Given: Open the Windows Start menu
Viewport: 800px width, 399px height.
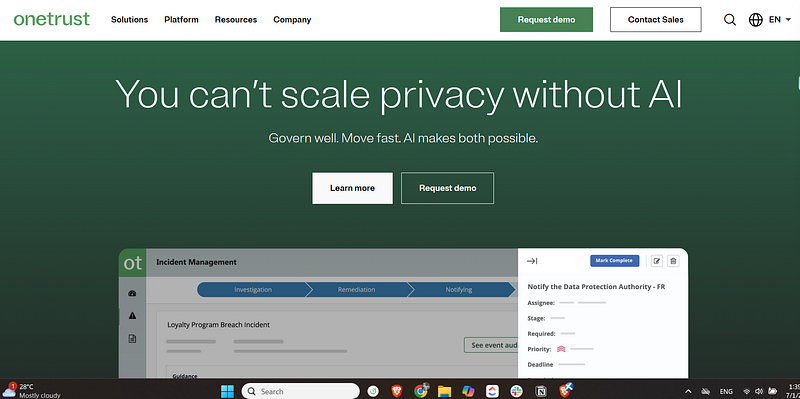Looking at the screenshot, I should point(227,391).
